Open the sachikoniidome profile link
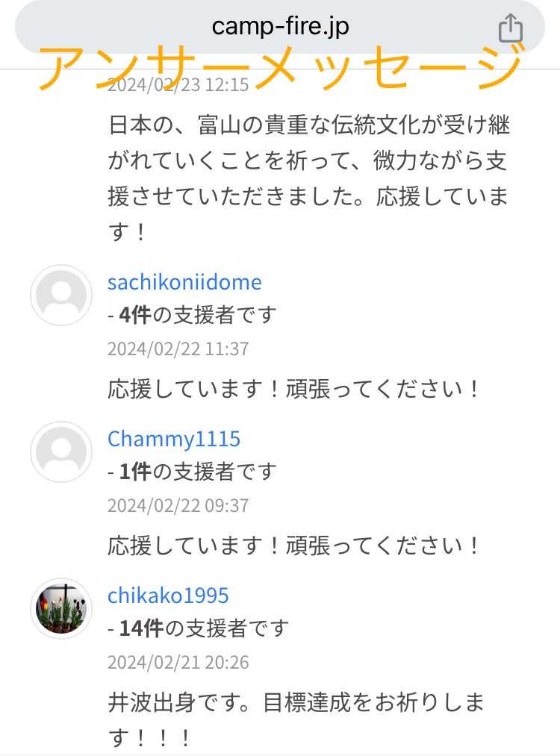This screenshot has height=756, width=560. point(184,282)
